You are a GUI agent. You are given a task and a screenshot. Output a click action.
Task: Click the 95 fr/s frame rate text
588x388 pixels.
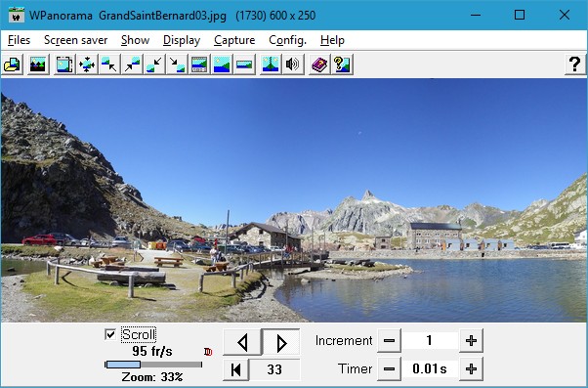coord(152,351)
